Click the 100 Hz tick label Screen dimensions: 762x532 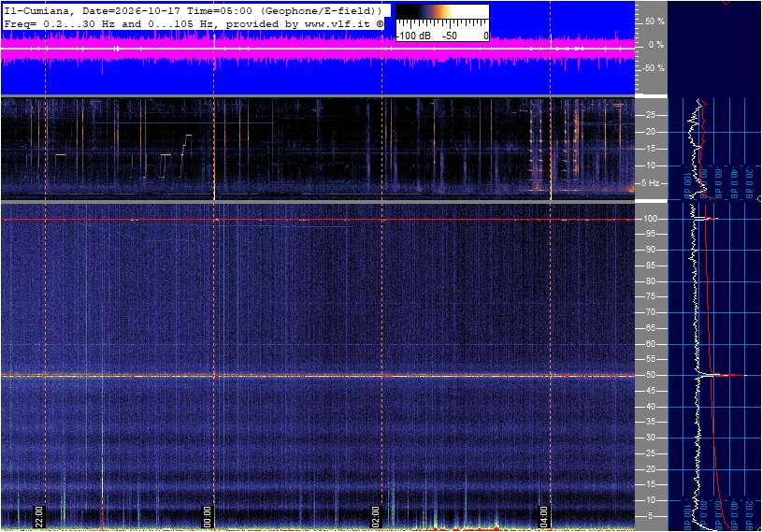pos(650,219)
